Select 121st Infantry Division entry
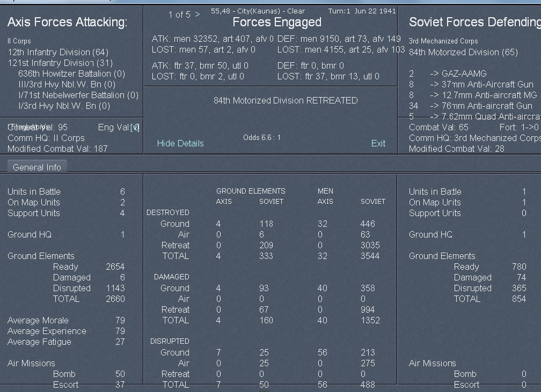The width and height of the screenshot is (541, 392). pos(60,63)
